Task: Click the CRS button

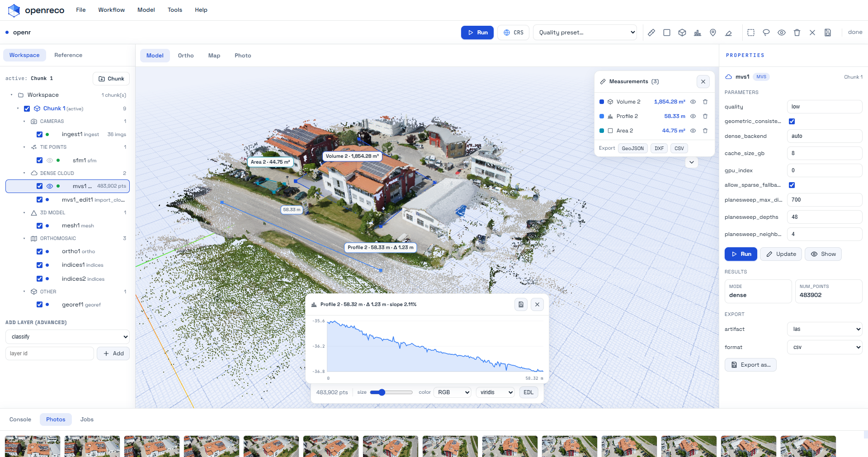Action: [x=514, y=33]
